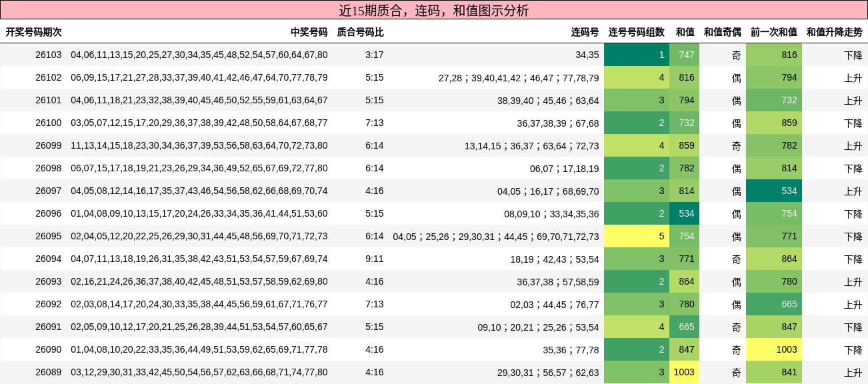Click the 和值 column header

tap(685, 32)
